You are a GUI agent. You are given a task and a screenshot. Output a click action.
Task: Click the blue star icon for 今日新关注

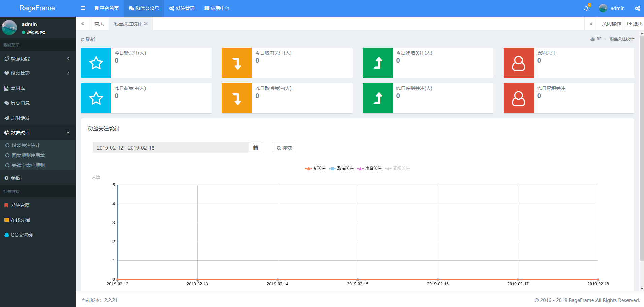pyautogui.click(x=96, y=63)
